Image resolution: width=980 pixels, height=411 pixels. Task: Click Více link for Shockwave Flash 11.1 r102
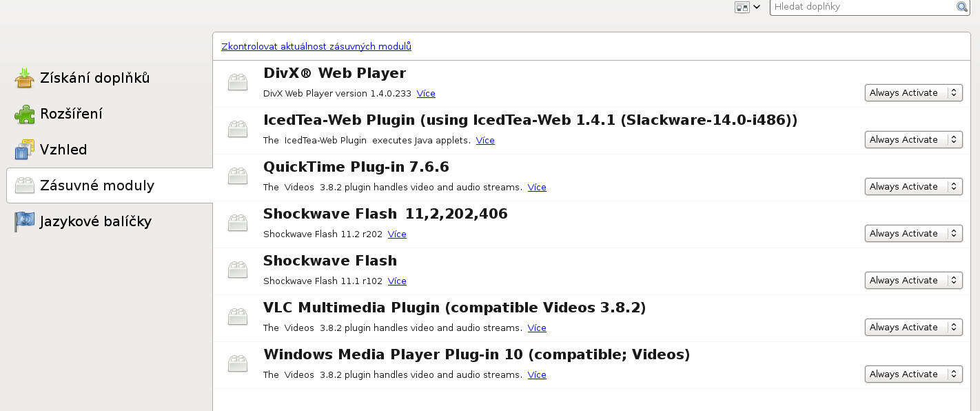click(x=397, y=281)
